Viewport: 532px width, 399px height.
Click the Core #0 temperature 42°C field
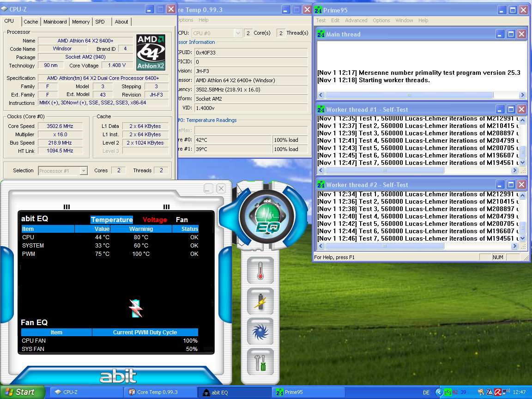pyautogui.click(x=233, y=140)
